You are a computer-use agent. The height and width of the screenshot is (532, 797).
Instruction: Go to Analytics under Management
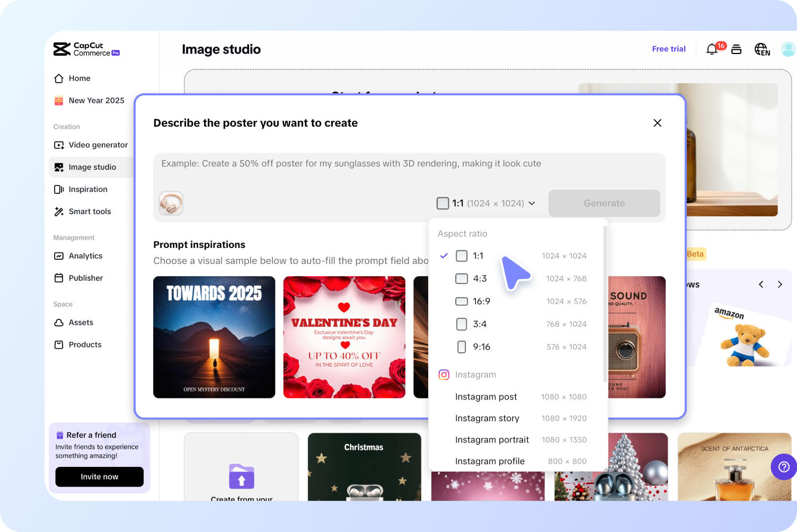coord(85,256)
